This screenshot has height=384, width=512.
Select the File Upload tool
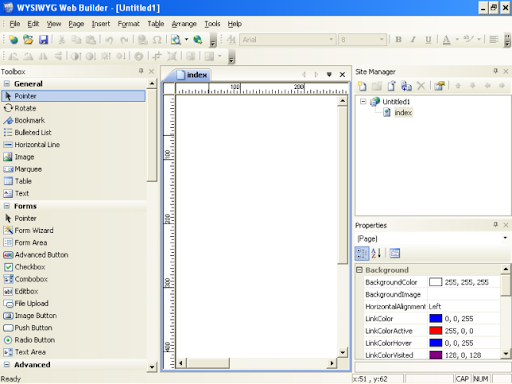point(73,303)
